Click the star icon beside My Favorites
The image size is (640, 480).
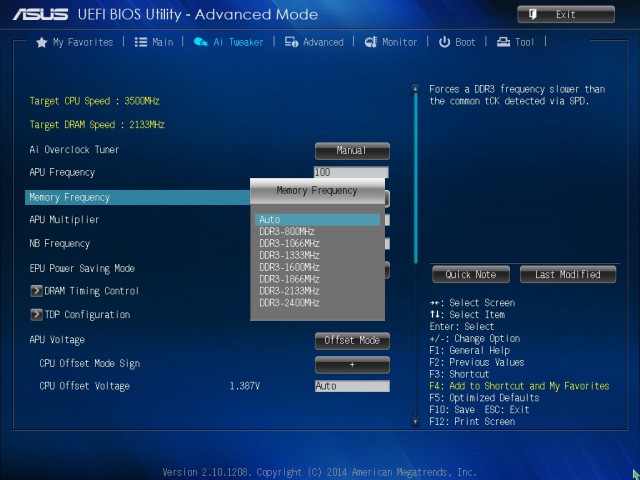pyautogui.click(x=42, y=42)
